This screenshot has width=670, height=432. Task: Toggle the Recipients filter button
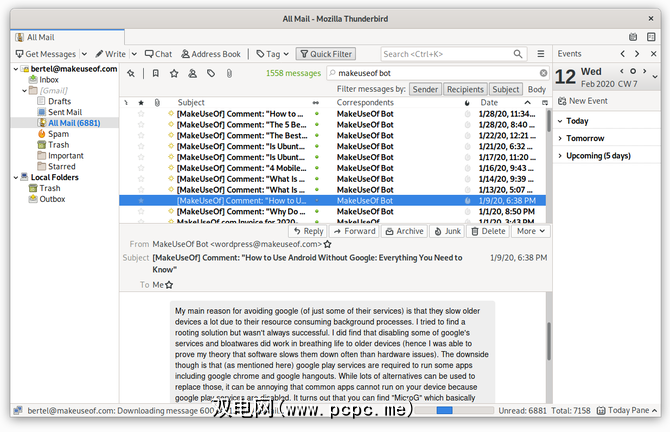pyautogui.click(x=465, y=89)
